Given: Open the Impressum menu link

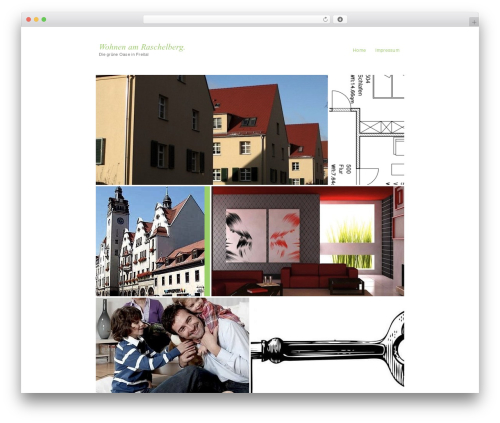Looking at the screenshot, I should (387, 50).
